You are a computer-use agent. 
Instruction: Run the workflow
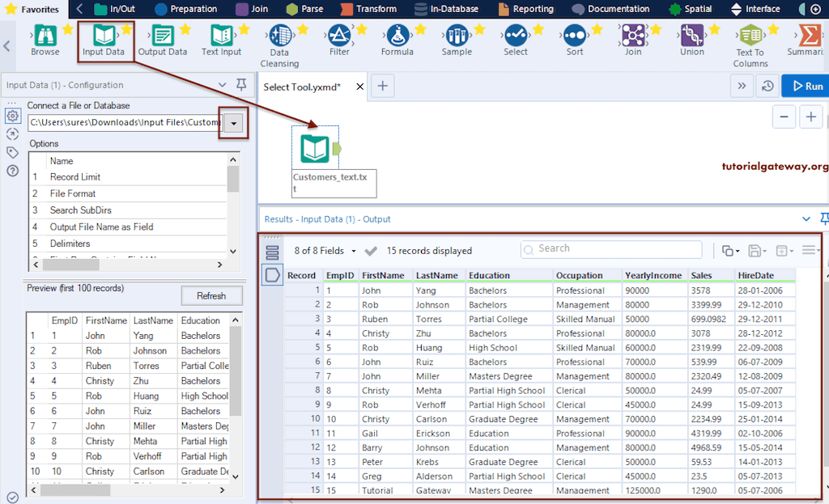[807, 85]
